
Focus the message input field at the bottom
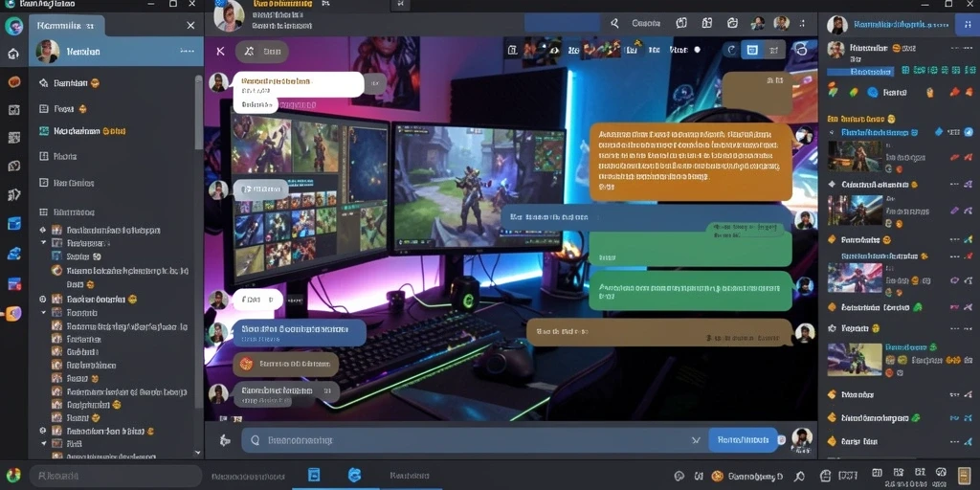click(x=475, y=440)
